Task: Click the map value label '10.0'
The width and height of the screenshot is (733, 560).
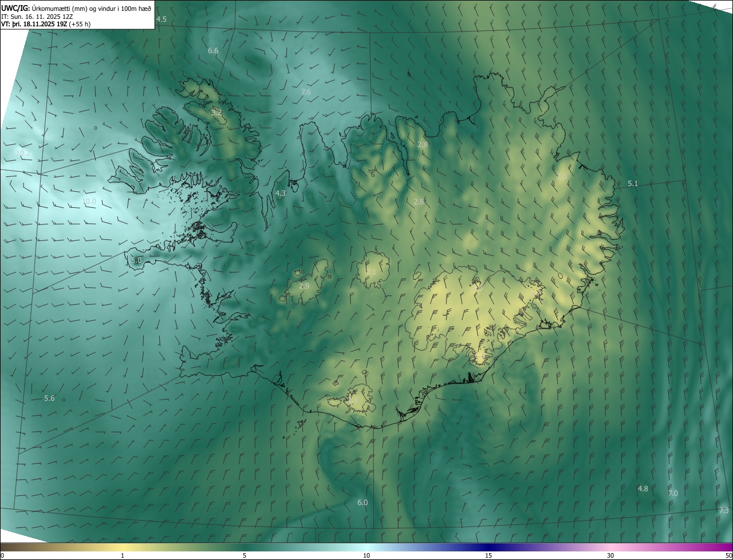Action: pyautogui.click(x=89, y=201)
